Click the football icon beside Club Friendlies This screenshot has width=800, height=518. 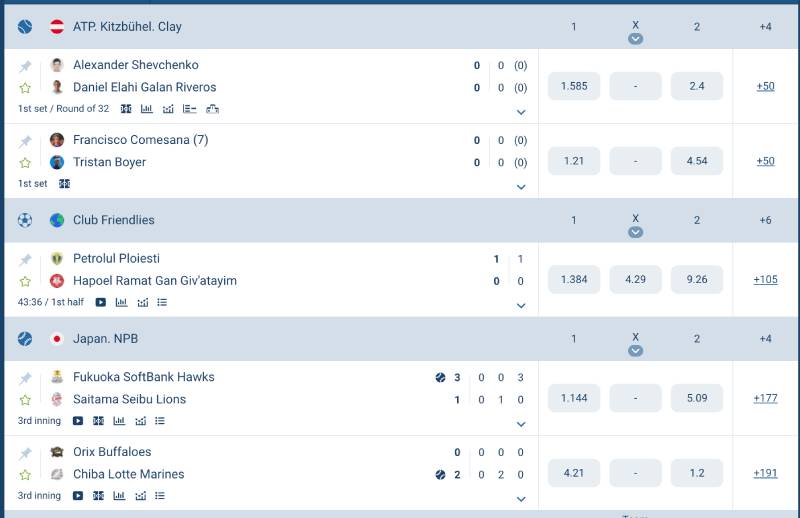point(25,220)
